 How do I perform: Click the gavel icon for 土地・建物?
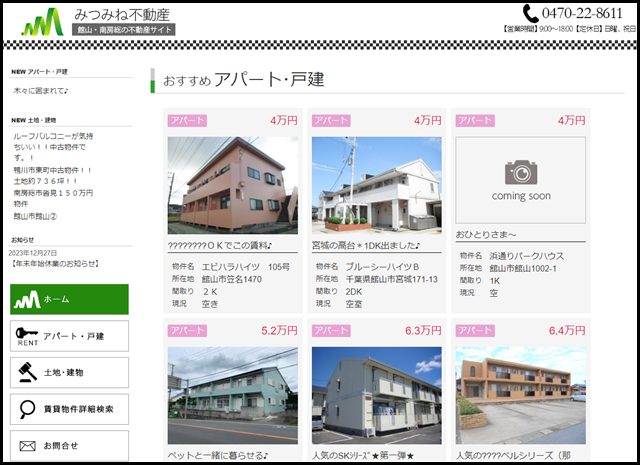(27, 372)
